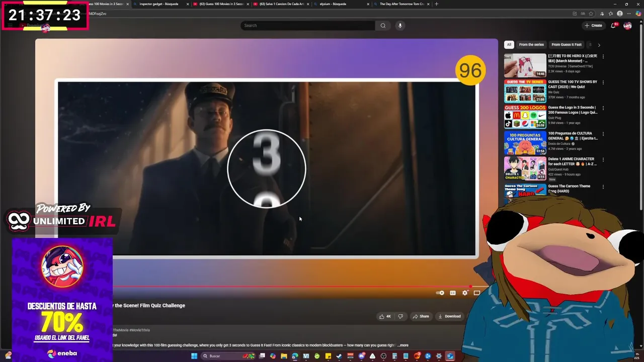The image size is (644, 362).
Task: Click the magnifier search button on YouTube
Action: pos(383,26)
